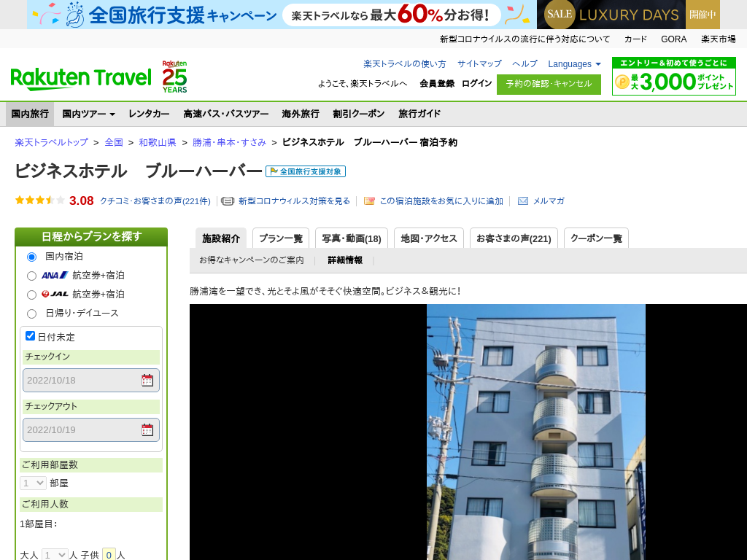Click the 子供 children count field
The height and width of the screenshot is (560, 747).
point(109,555)
